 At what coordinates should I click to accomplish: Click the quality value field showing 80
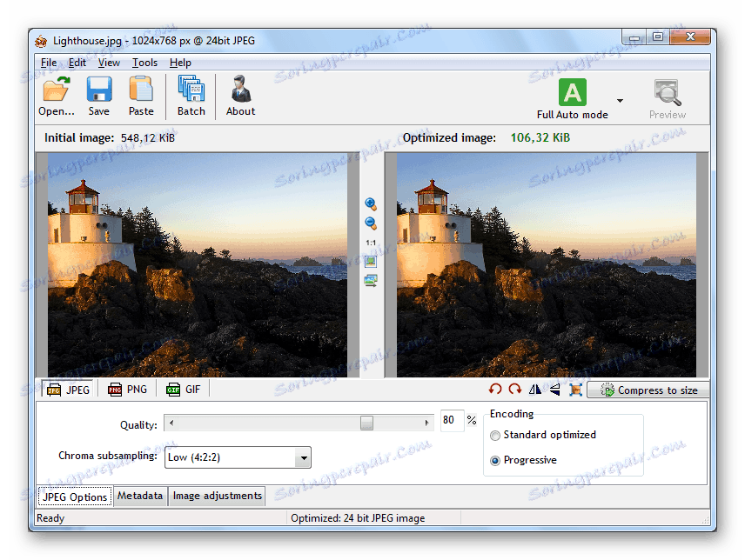pos(452,421)
